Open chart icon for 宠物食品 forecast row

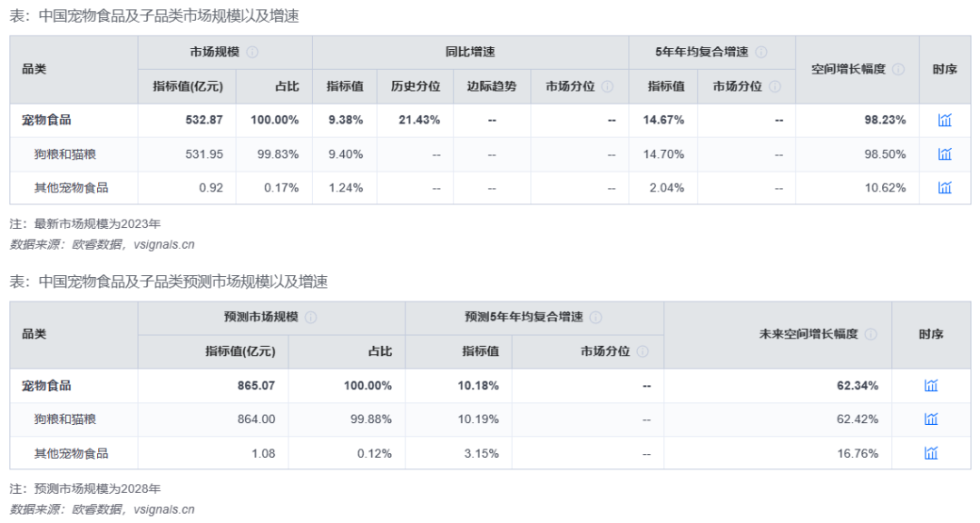tap(931, 386)
